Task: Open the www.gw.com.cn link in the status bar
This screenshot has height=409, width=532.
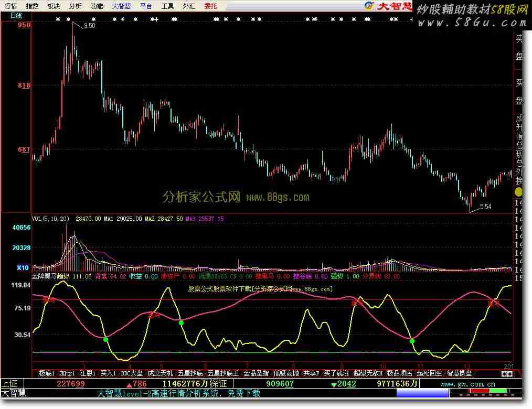Action: [x=468, y=384]
